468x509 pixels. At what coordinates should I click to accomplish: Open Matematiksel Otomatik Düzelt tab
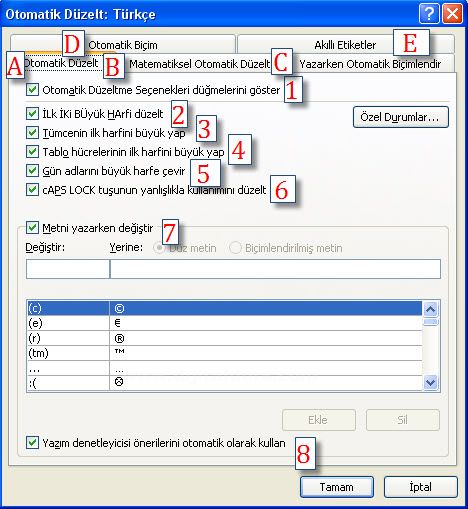(x=199, y=64)
